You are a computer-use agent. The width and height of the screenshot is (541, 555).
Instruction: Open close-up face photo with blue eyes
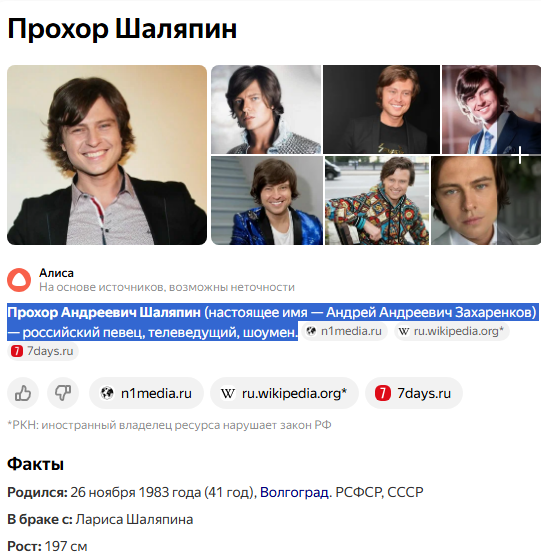[486, 200]
